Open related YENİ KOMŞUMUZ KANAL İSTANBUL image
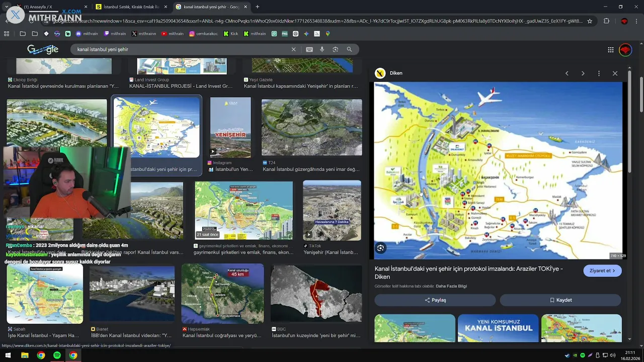Image resolution: width=644 pixels, height=362 pixels. click(x=498, y=328)
